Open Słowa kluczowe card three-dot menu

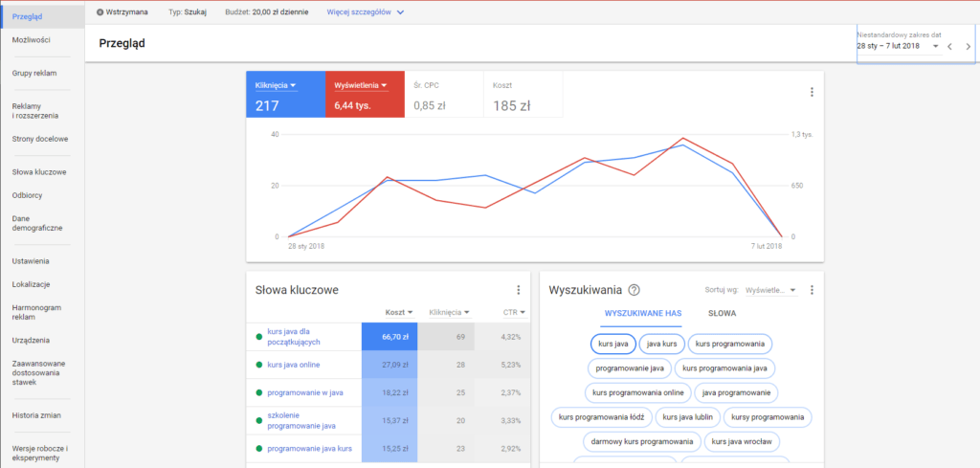point(518,290)
